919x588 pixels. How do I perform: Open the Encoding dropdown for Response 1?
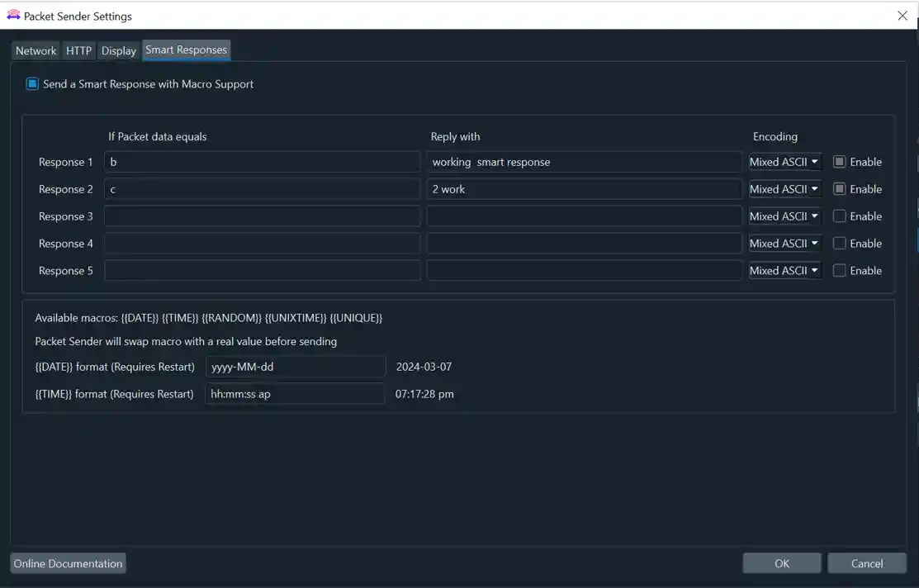[784, 161]
